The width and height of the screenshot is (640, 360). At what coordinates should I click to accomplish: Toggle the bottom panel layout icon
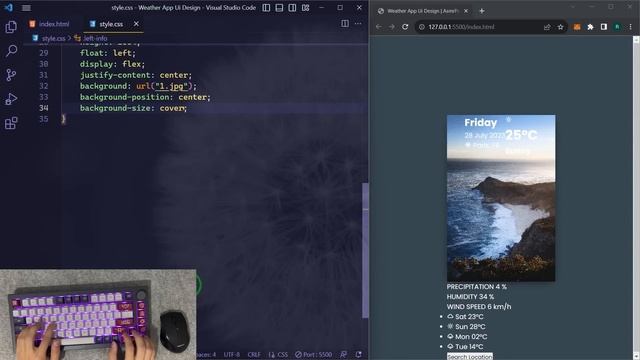279,8
